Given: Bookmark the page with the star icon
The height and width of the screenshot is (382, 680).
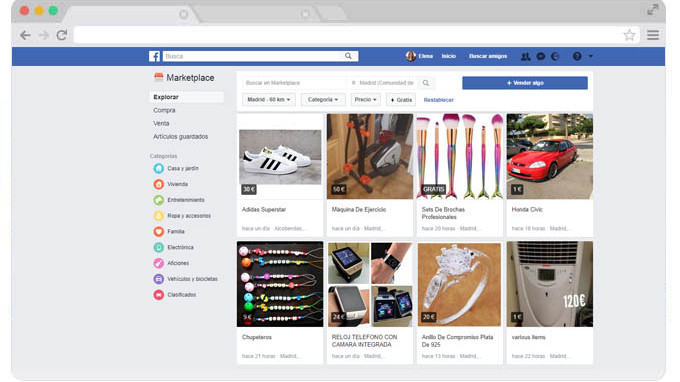Looking at the screenshot, I should (629, 35).
